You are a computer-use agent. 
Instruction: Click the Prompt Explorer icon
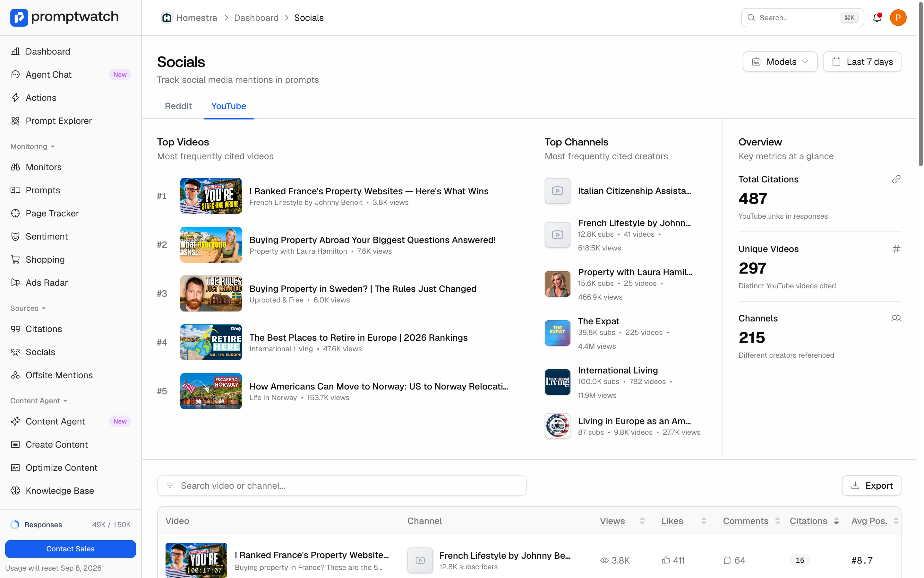click(x=16, y=121)
